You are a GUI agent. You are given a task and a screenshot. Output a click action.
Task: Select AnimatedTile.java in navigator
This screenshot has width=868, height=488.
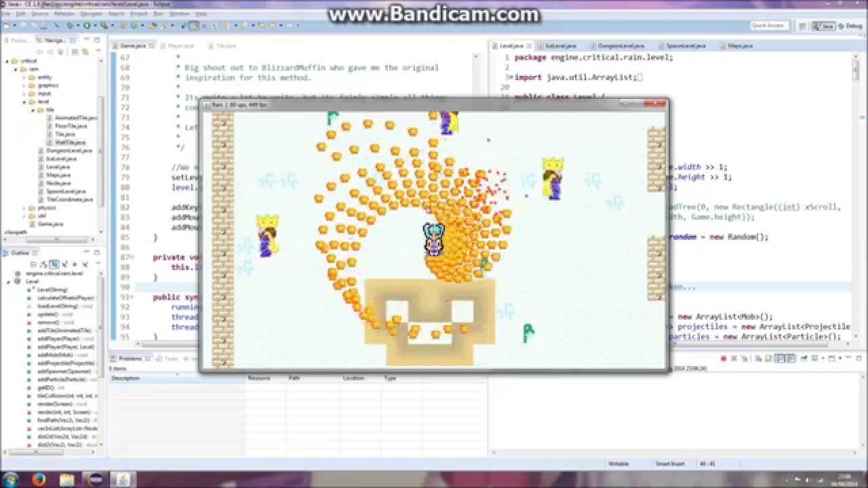pos(72,118)
